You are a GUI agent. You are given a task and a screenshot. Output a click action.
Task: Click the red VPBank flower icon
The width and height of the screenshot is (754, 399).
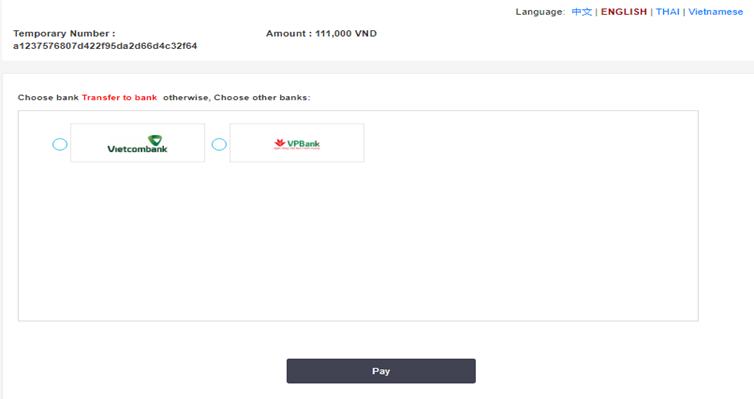[x=280, y=143]
